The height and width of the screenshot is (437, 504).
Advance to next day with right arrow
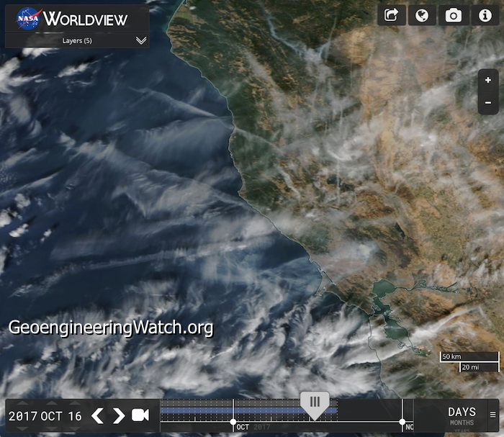119,416
